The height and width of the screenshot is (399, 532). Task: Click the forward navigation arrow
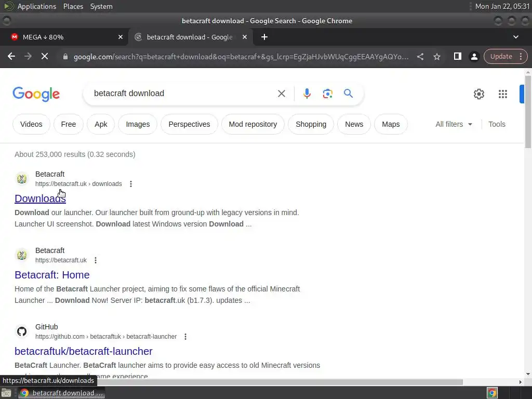click(x=28, y=56)
